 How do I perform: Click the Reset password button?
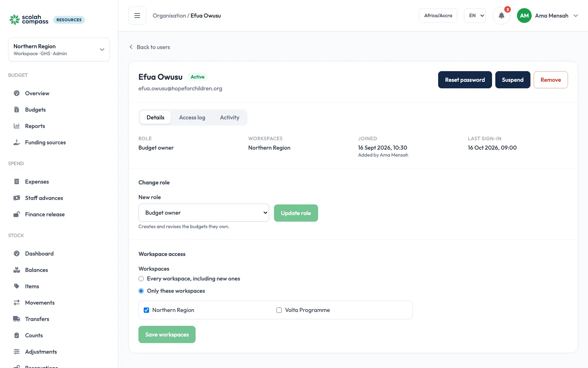coord(465,80)
